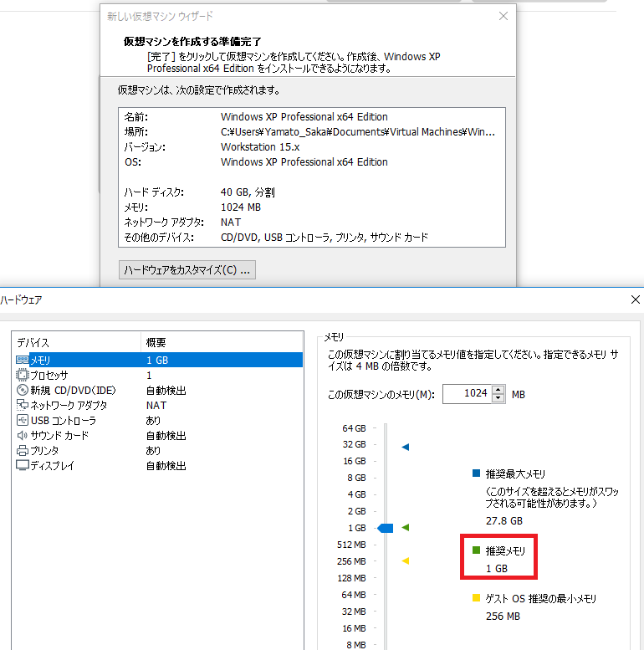644x650 pixels.
Task: Click the サウンド カード summary 自動検出
Action: coord(166,436)
